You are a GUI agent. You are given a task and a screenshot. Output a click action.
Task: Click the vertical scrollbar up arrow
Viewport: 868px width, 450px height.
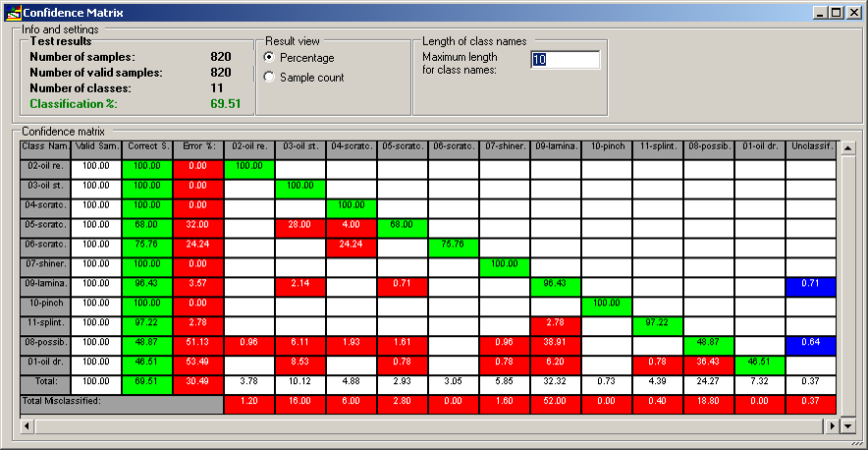pos(848,148)
